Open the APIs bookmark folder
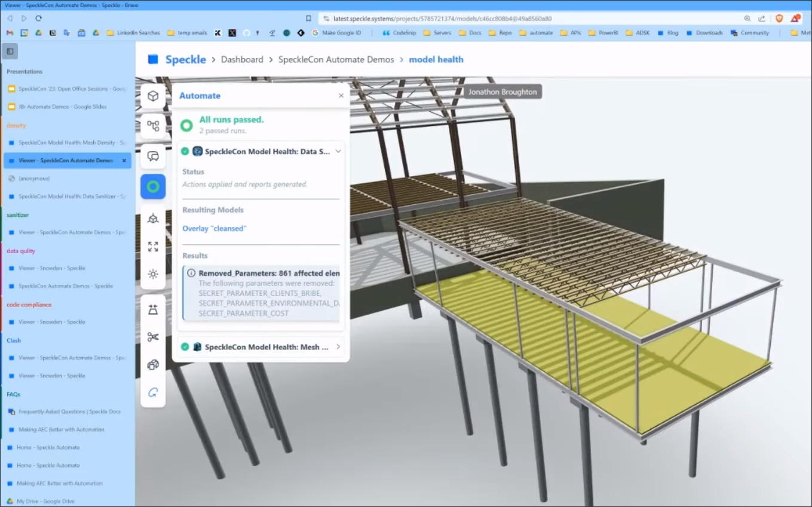812x507 pixels. [x=571, y=33]
